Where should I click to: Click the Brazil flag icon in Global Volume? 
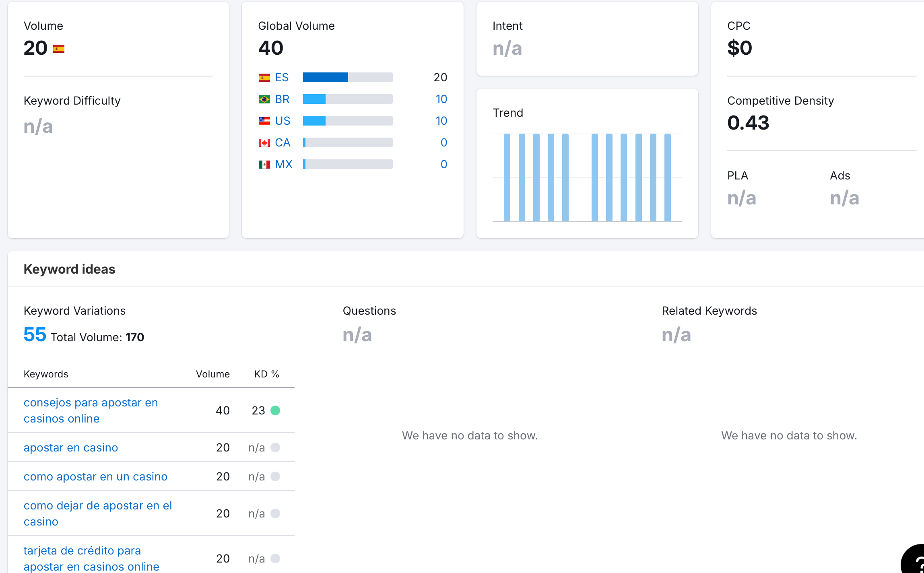coord(264,99)
